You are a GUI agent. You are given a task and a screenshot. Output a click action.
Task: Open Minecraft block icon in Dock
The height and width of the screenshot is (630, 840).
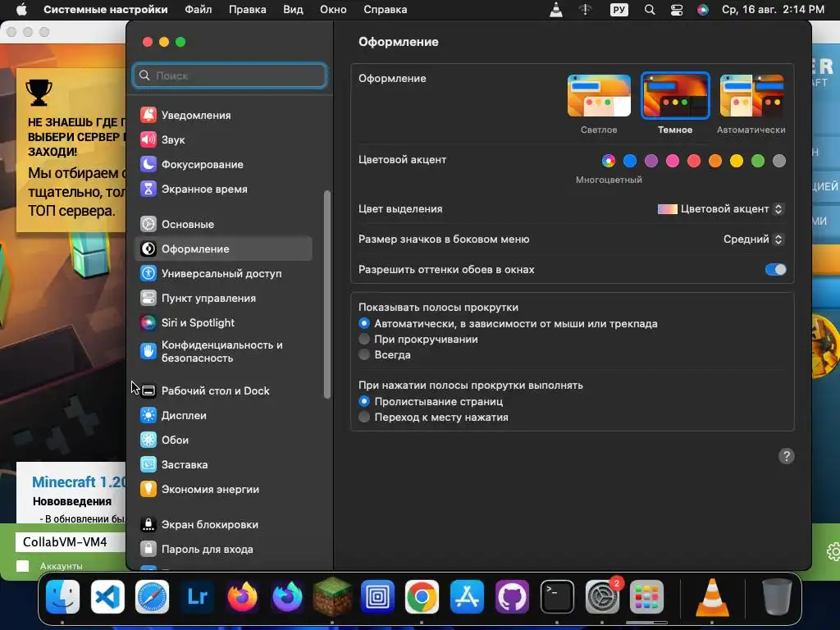tap(332, 596)
